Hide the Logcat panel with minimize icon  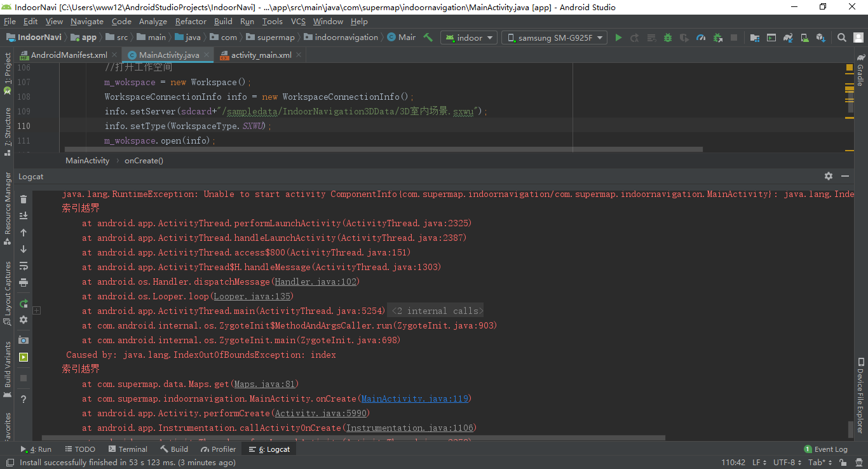coord(845,176)
